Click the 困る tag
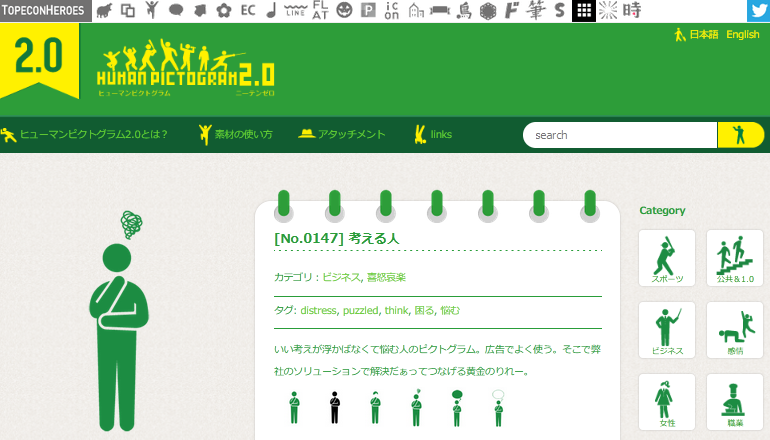This screenshot has width=770, height=440. [x=424, y=310]
